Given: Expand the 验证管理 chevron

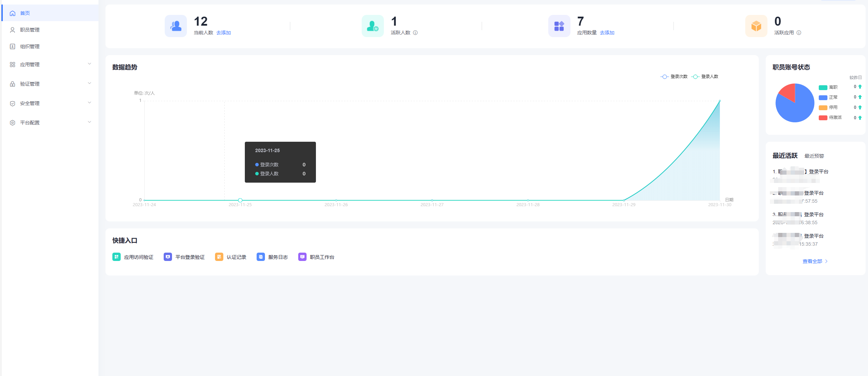Looking at the screenshot, I should (x=89, y=83).
